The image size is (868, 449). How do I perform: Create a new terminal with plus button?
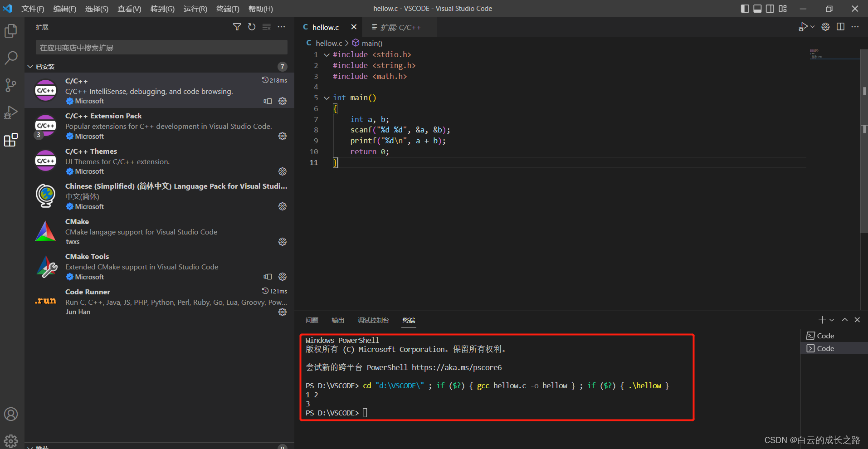822,320
